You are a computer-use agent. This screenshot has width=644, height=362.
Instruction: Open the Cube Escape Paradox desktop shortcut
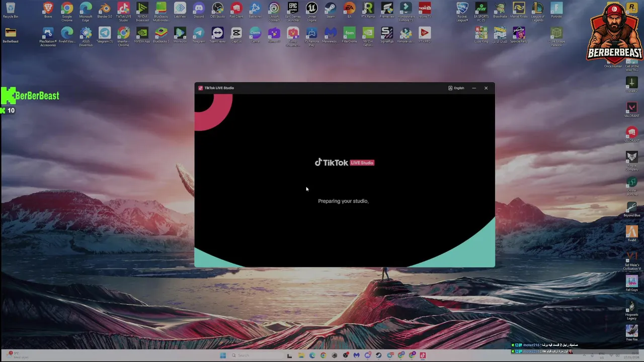coord(556,37)
